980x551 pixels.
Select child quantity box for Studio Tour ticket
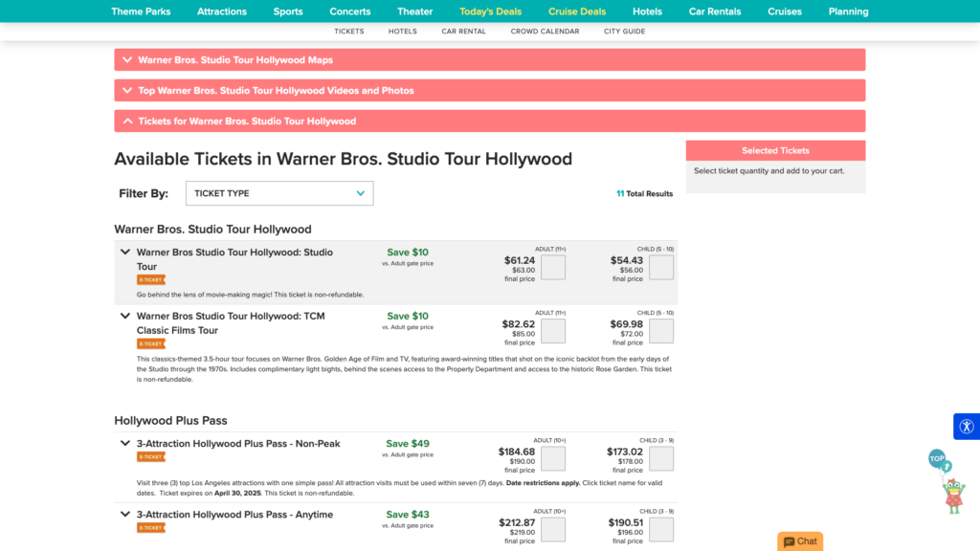coord(661,268)
